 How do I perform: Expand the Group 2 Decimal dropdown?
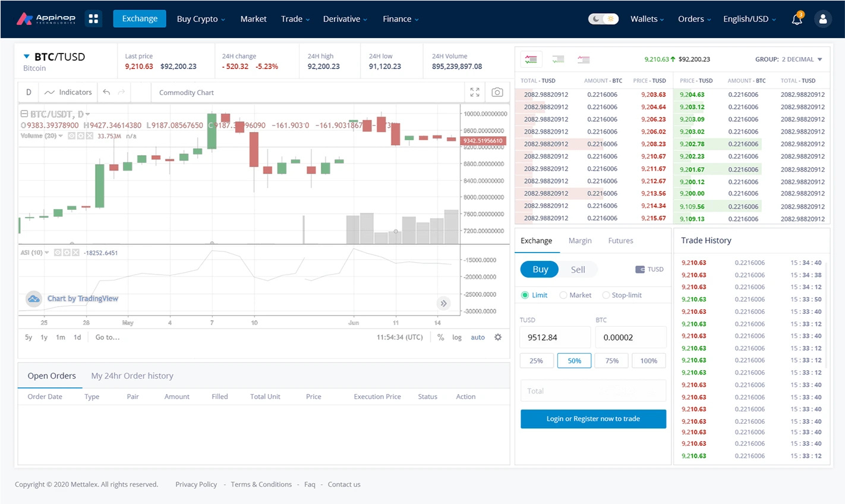tap(789, 59)
